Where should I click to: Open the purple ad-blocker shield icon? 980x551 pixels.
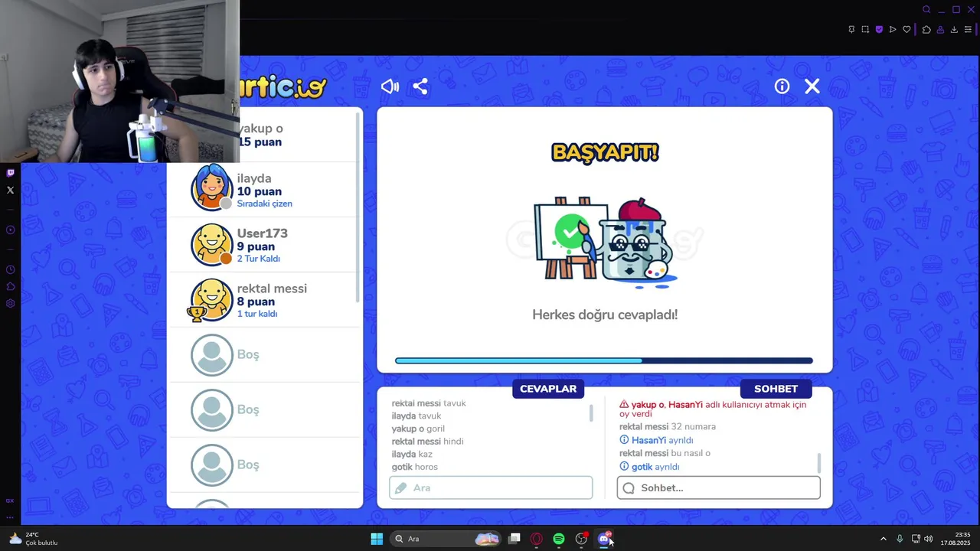(x=879, y=30)
